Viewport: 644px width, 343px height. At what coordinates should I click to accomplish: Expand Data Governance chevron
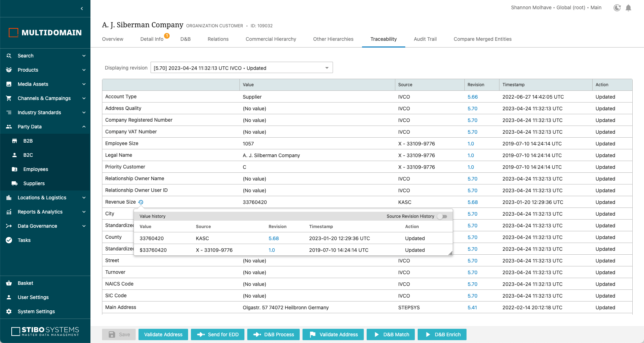pyautogui.click(x=84, y=226)
